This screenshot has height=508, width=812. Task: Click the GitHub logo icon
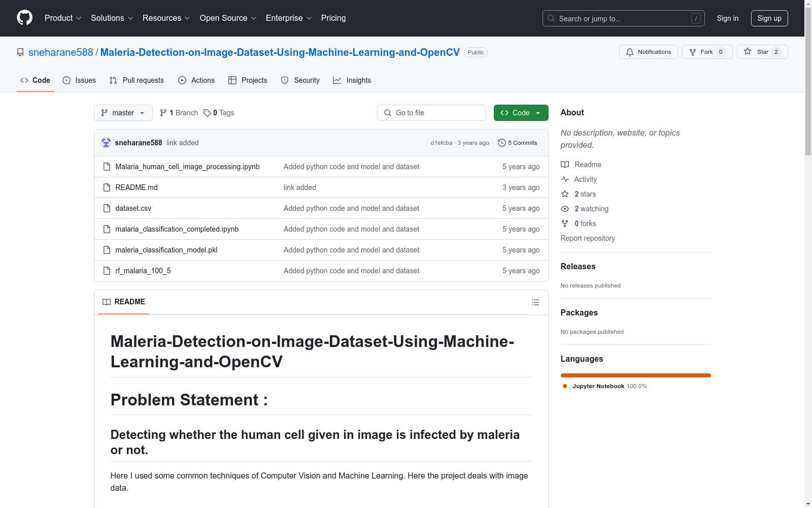click(x=24, y=18)
